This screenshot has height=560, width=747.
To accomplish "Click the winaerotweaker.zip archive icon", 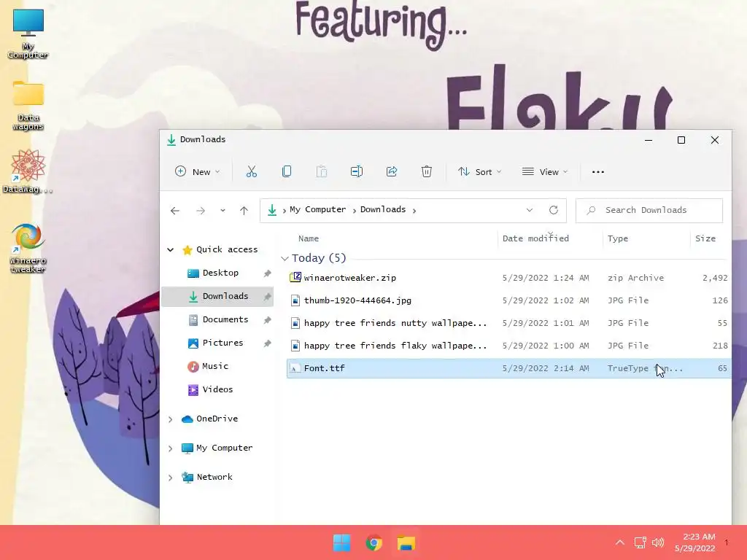I will (295, 277).
